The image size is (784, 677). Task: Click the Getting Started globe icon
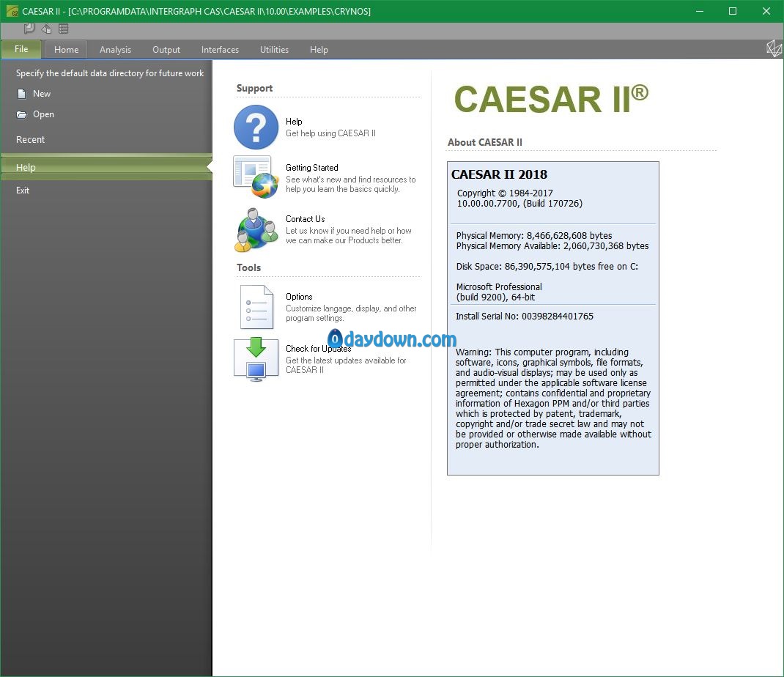click(256, 177)
